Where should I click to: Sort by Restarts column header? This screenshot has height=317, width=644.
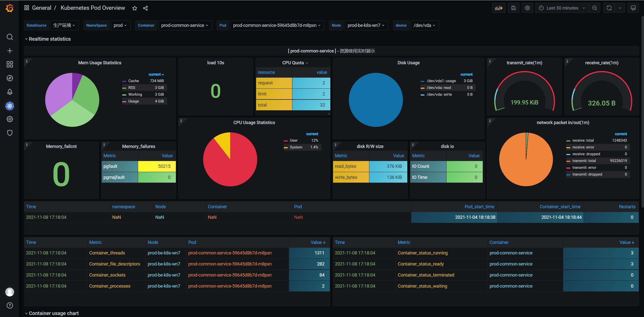pyautogui.click(x=627, y=207)
